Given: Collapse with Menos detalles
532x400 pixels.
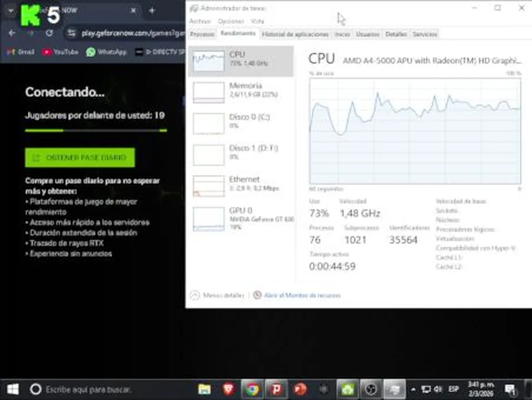Looking at the screenshot, I should pos(217,295).
